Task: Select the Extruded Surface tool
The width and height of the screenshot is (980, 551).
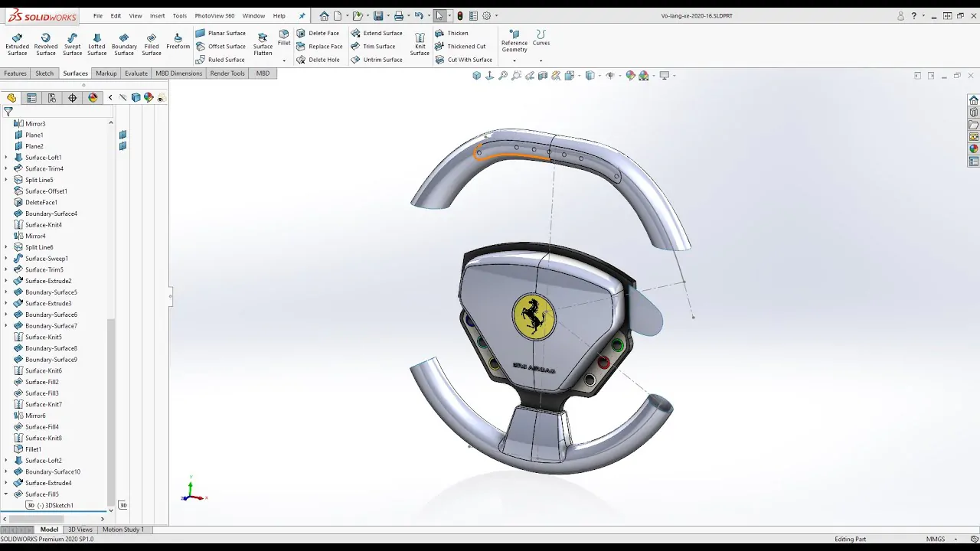Action: (17, 44)
